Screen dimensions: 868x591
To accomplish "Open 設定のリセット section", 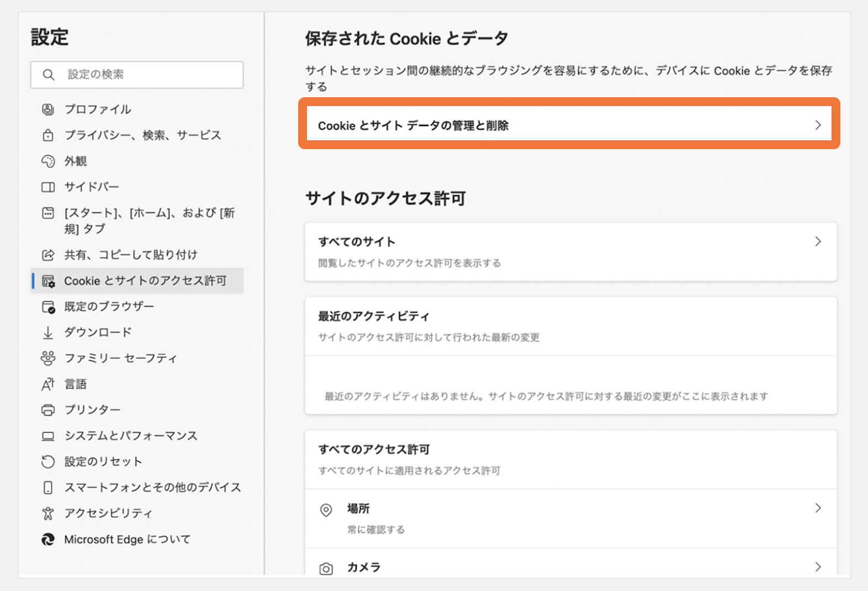I will coord(137,462).
